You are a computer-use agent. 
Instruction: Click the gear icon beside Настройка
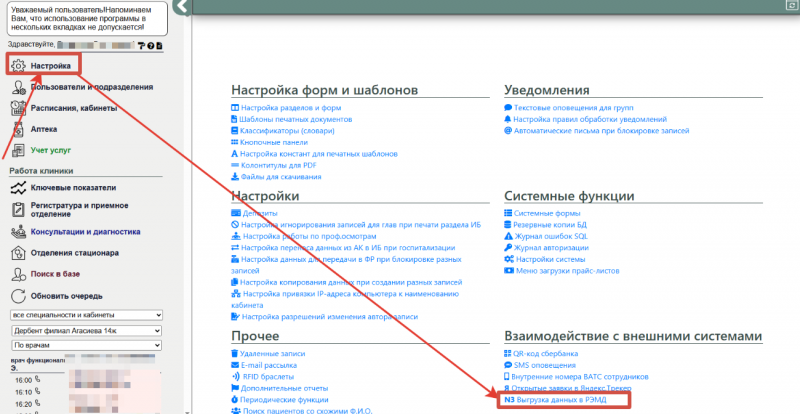[18, 66]
